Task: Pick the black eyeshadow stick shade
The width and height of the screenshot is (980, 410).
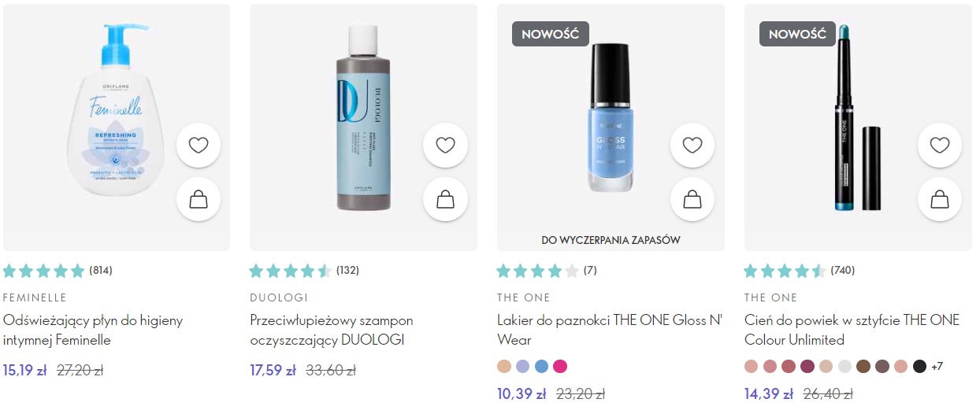Action: (919, 366)
